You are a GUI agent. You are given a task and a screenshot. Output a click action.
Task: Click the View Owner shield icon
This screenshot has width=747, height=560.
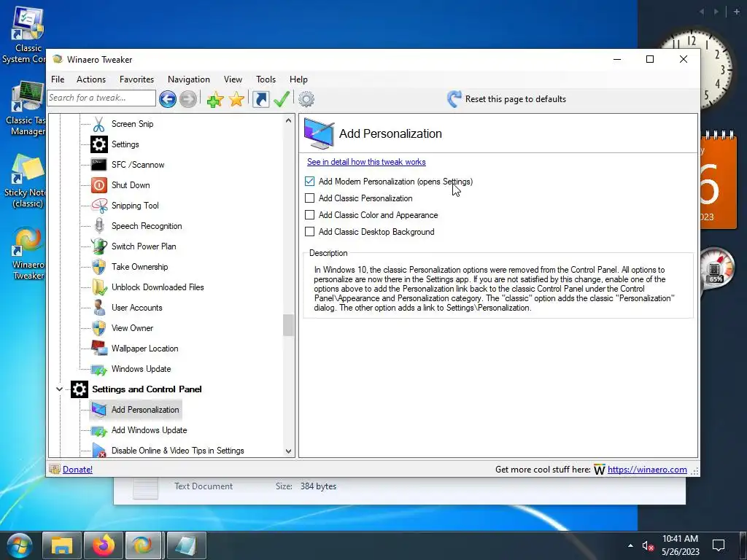point(99,328)
